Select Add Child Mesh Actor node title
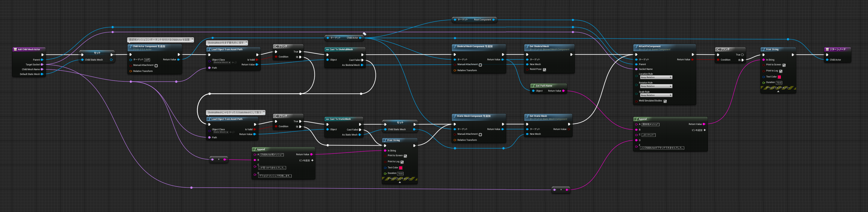 point(29,49)
